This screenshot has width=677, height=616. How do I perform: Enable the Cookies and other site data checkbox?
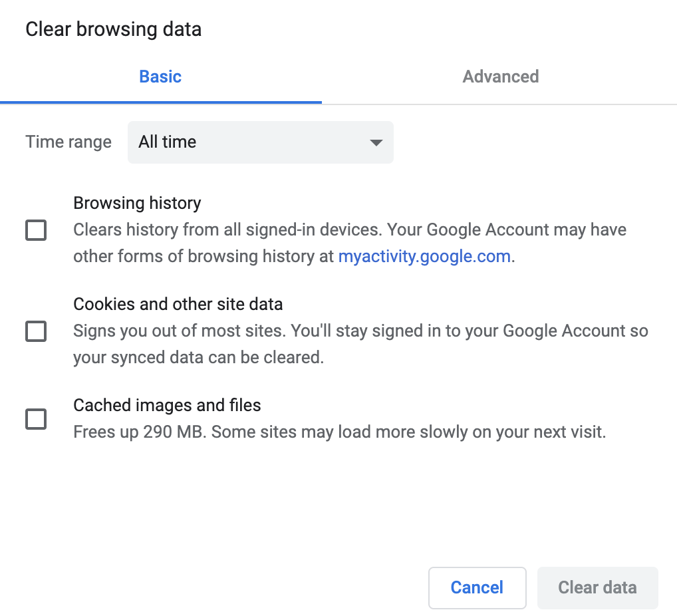36,331
